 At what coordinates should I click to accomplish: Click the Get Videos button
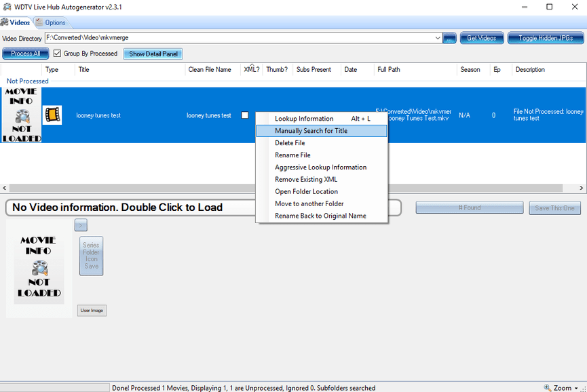[481, 38]
